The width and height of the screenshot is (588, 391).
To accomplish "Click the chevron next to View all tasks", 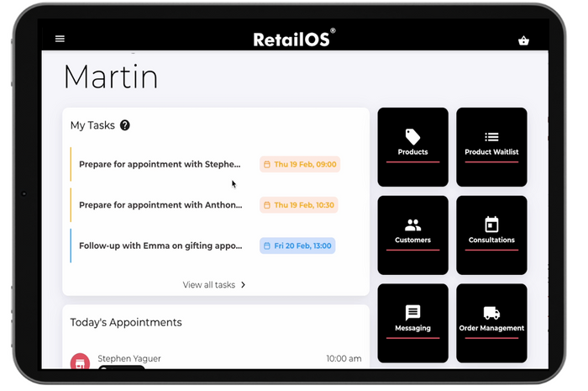I will 243,285.
